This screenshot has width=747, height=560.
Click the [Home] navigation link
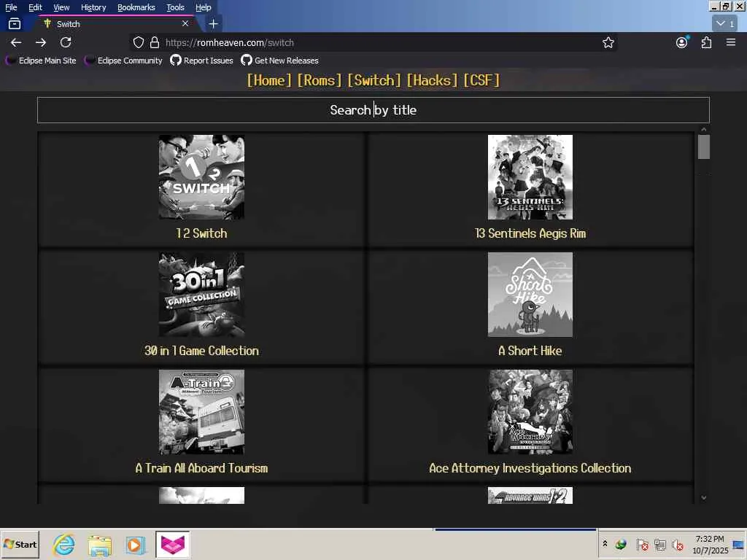[269, 80]
